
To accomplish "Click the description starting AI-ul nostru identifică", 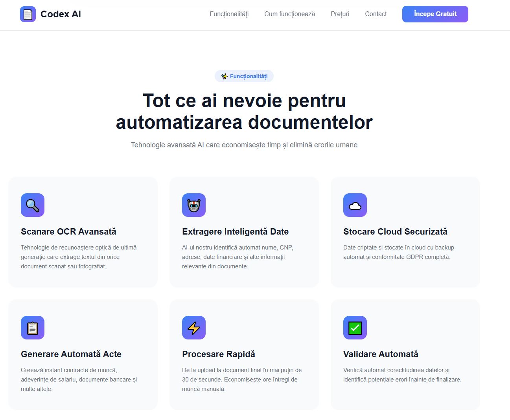I will click(238, 257).
